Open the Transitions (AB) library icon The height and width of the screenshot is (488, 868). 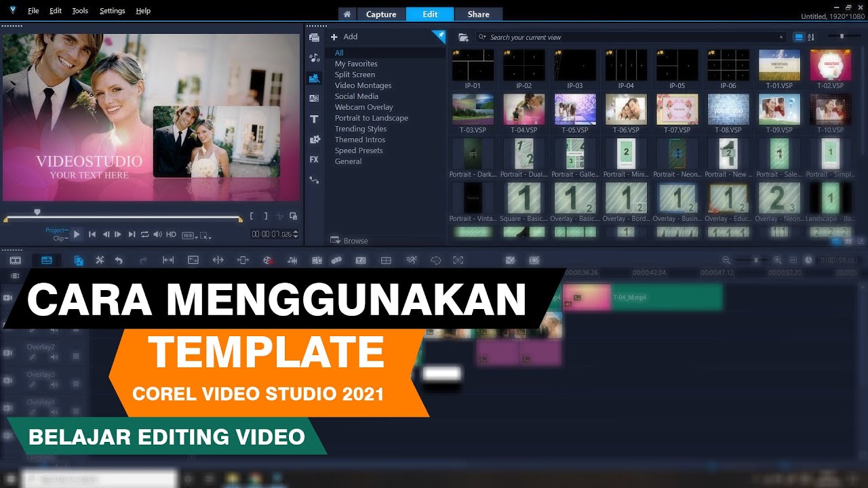[x=314, y=98]
